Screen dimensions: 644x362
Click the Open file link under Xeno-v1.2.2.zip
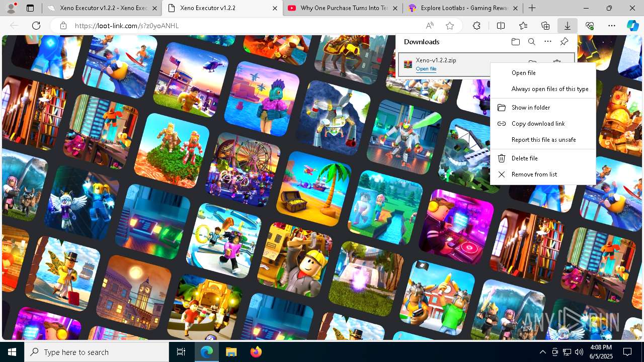(426, 69)
